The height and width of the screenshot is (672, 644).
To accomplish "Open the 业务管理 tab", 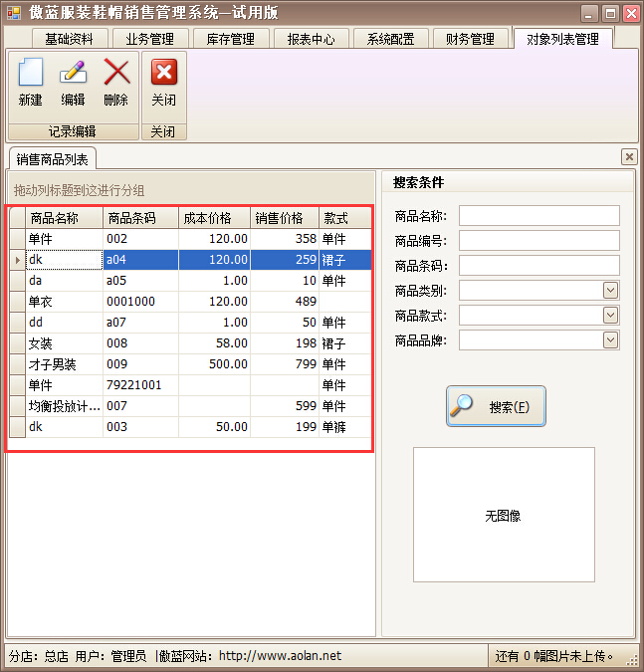I will 150,39.
